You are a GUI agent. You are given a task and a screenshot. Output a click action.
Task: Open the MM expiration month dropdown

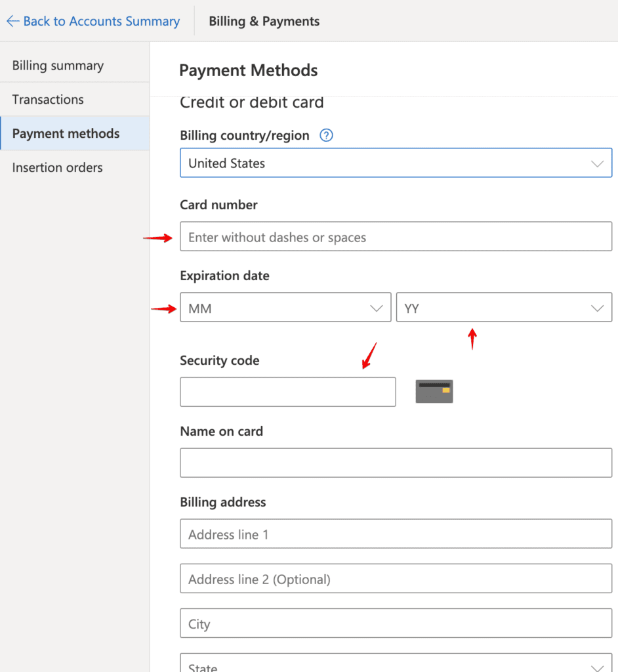285,308
